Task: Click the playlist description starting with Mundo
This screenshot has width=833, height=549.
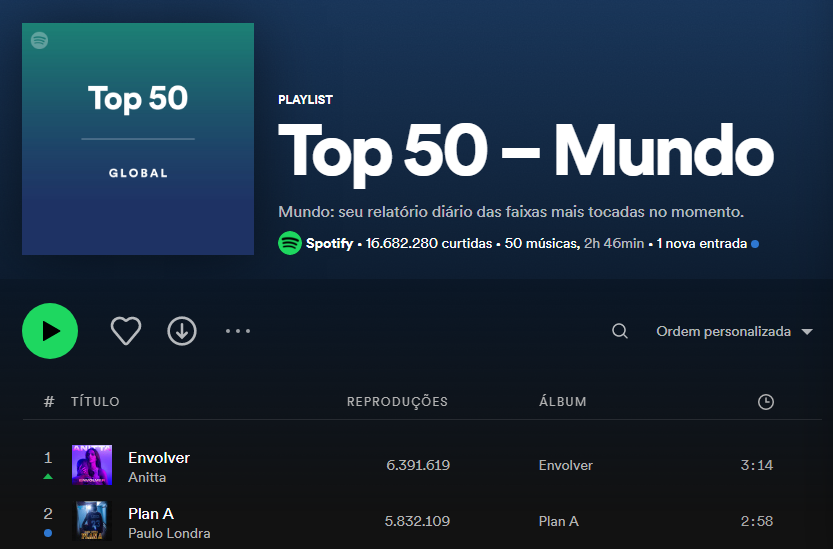Action: click(511, 212)
